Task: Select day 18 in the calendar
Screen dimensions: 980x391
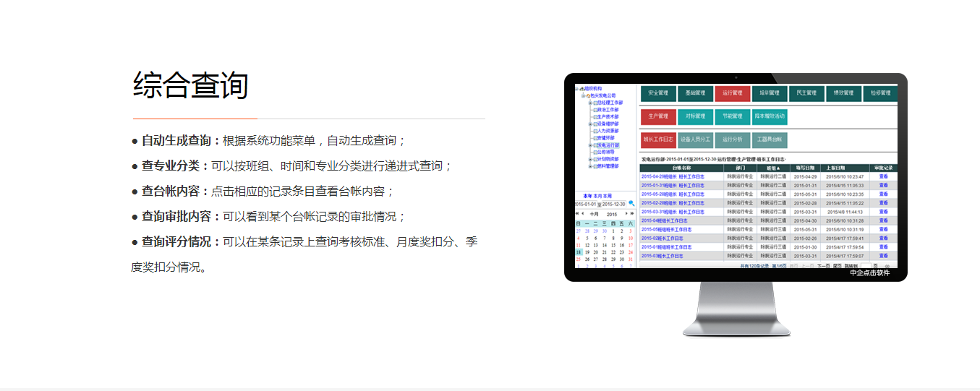Action: click(579, 252)
